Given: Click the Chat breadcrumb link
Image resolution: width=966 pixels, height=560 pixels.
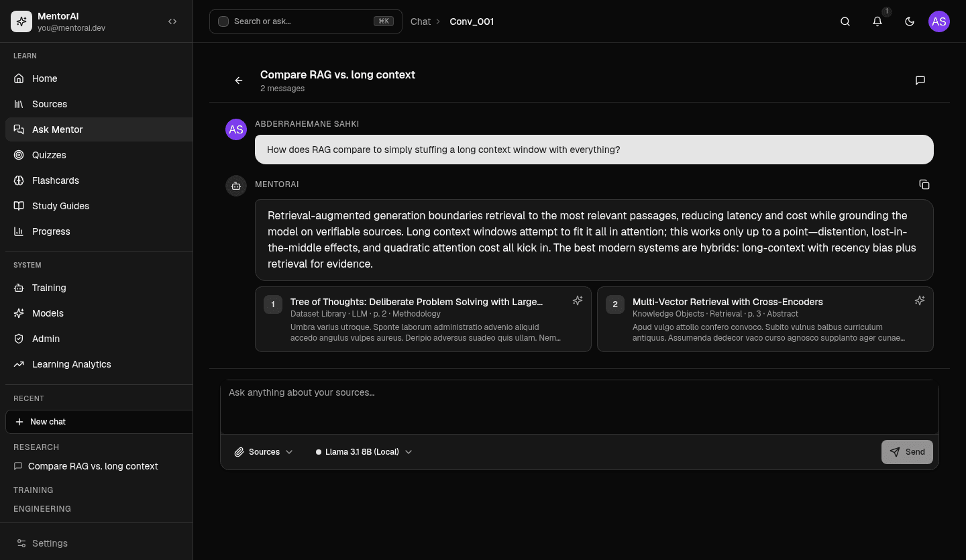Looking at the screenshot, I should pyautogui.click(x=421, y=21).
